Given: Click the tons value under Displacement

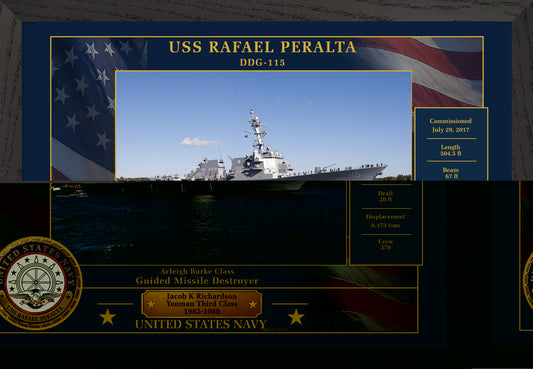Looking at the screenshot, I should [x=385, y=225].
